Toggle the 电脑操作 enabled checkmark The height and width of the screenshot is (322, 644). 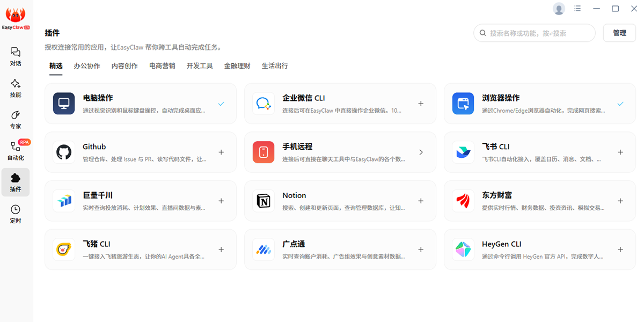pos(221,104)
